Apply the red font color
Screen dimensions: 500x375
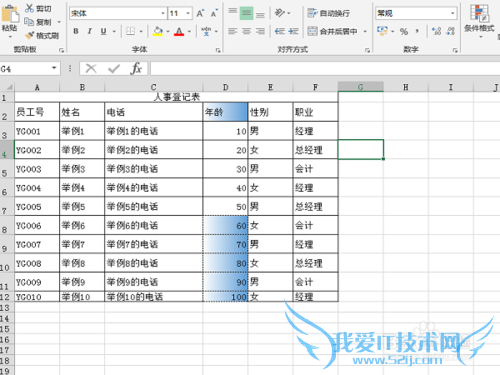tap(179, 31)
